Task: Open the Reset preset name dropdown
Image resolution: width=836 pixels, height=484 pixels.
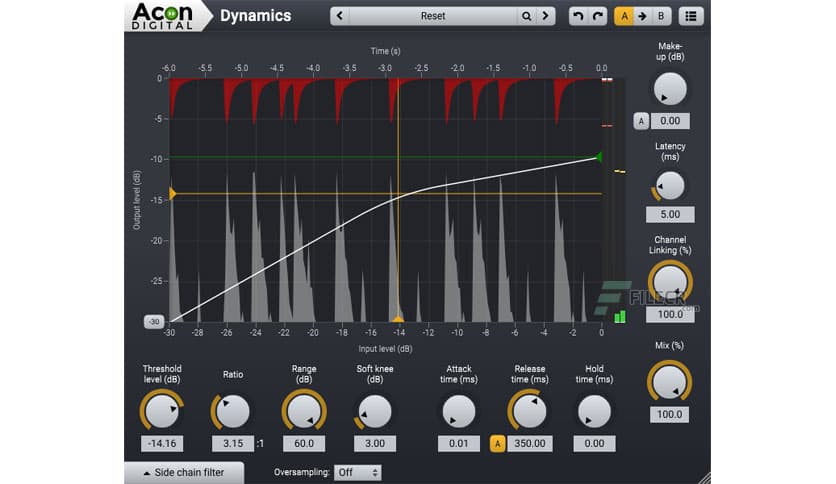Action: pyautogui.click(x=432, y=16)
